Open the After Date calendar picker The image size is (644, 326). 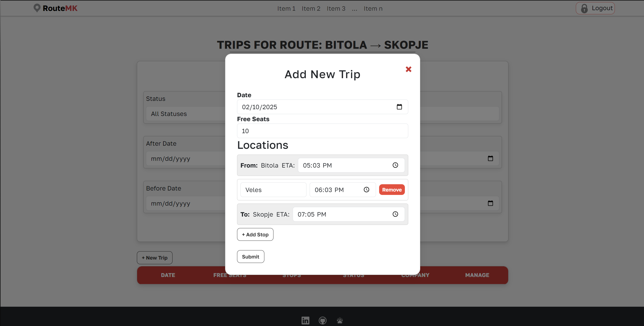490,158
